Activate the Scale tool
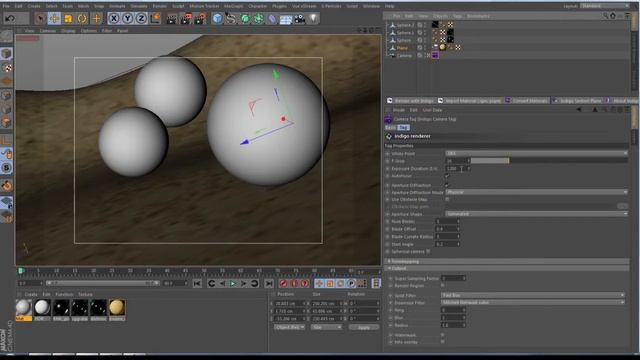640x360 pixels. pos(68,18)
